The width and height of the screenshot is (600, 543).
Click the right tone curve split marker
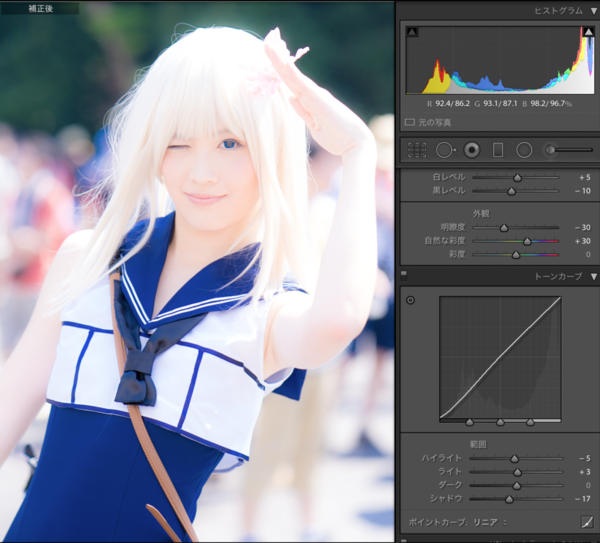click(x=530, y=422)
